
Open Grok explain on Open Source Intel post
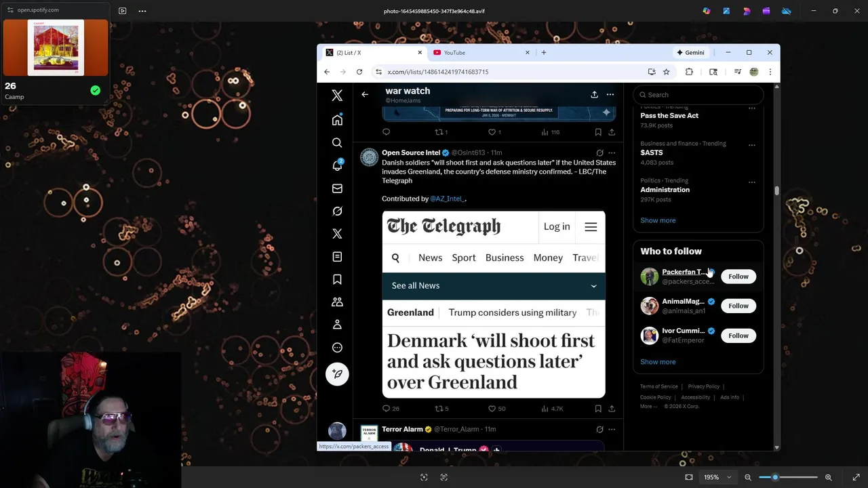599,153
